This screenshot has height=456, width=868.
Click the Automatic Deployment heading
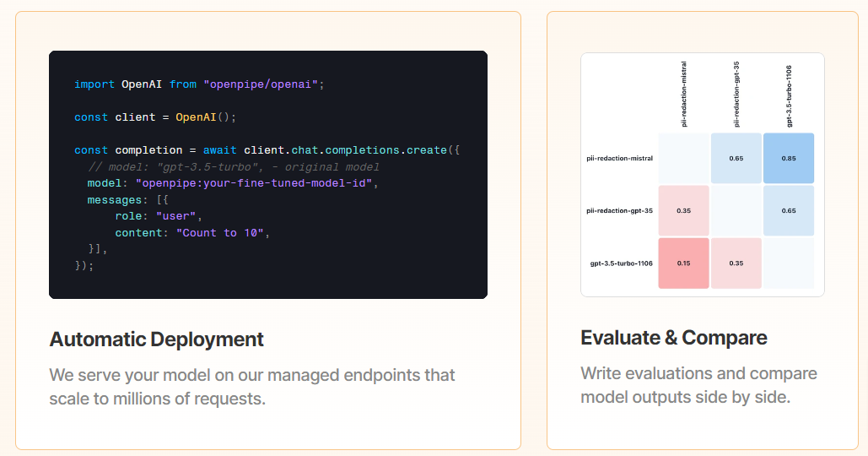click(x=157, y=339)
